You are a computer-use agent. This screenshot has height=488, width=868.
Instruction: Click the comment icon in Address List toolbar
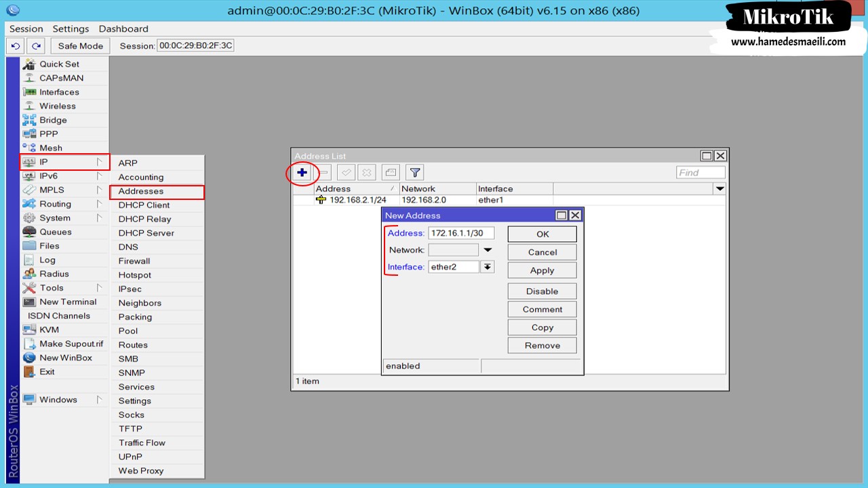390,172
